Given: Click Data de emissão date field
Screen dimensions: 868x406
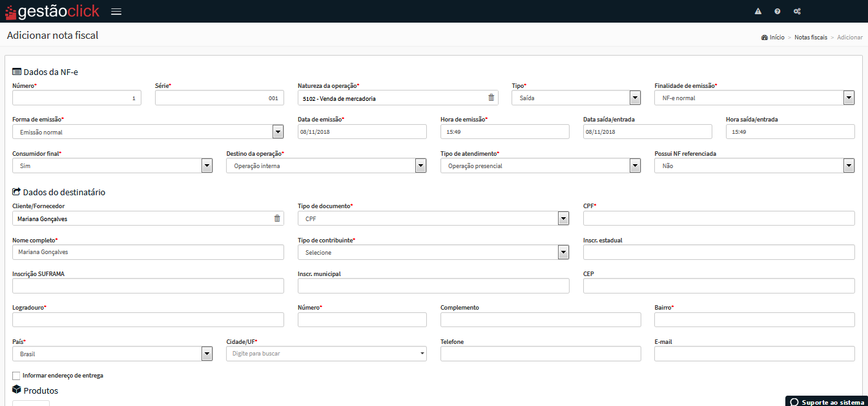Looking at the screenshot, I should pos(362,132).
